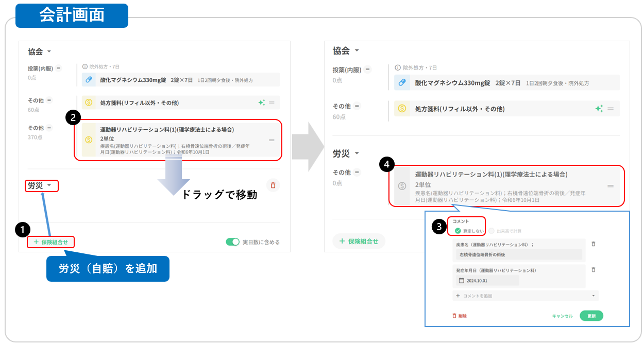Click the drag handle on the 370点 リハビリテーション row
Screen dimensions: 644x344
pos(272,140)
